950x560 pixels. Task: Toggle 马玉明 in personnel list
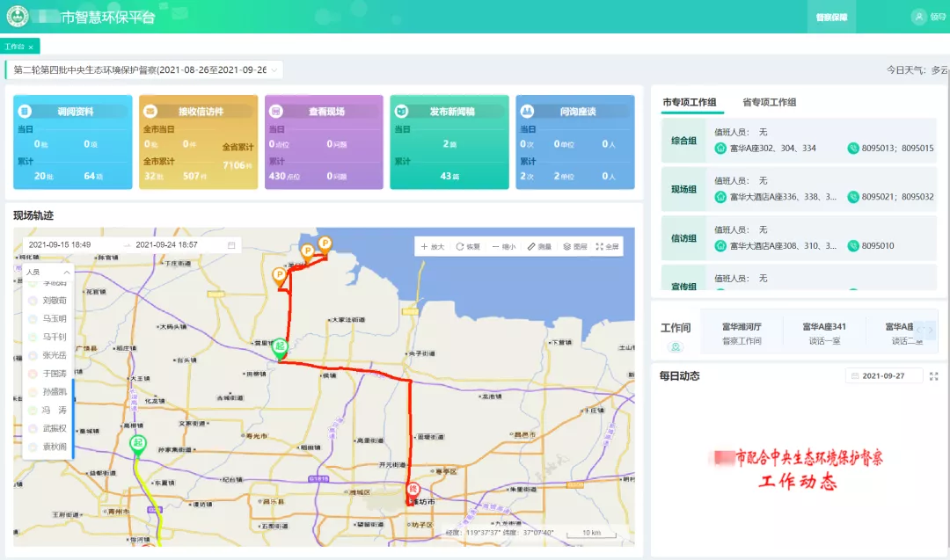47,318
